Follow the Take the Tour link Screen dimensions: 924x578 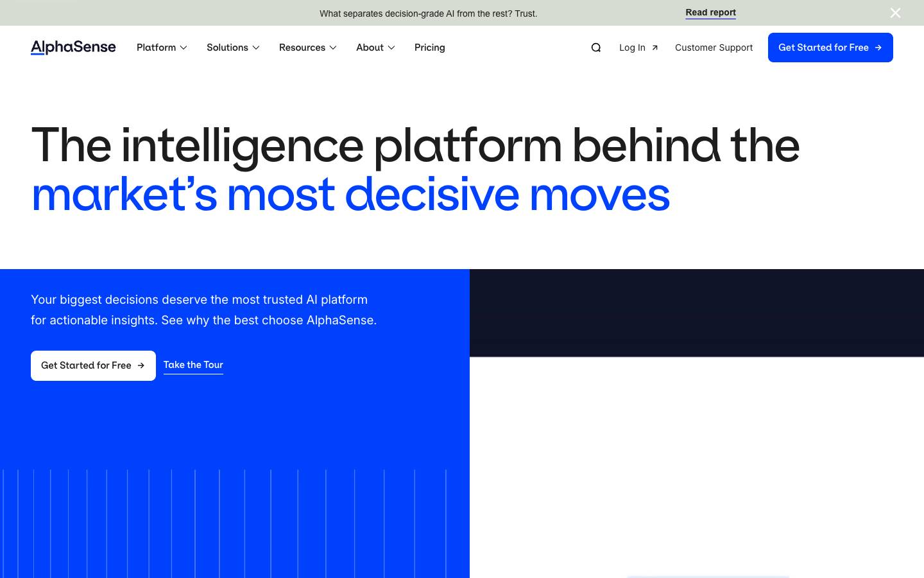[193, 365]
